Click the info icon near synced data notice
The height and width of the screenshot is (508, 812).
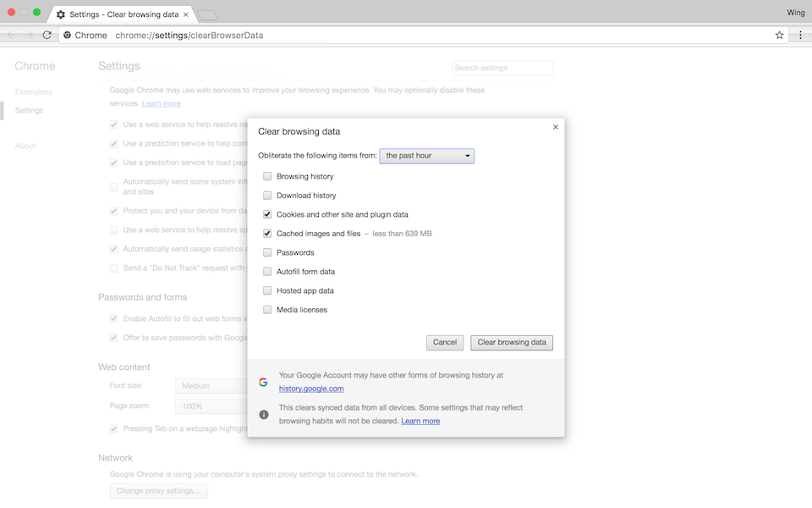coord(264,414)
